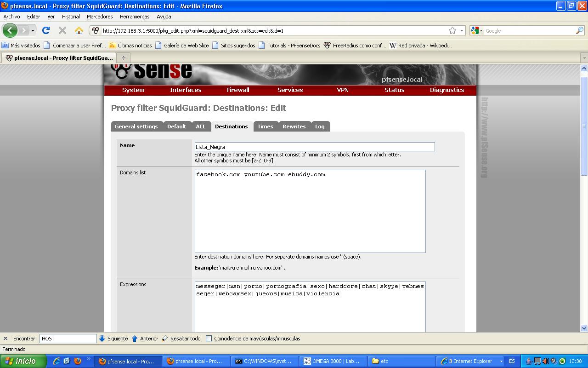Click into the Name field Lista_Negra
The height and width of the screenshot is (368, 588).
314,147
